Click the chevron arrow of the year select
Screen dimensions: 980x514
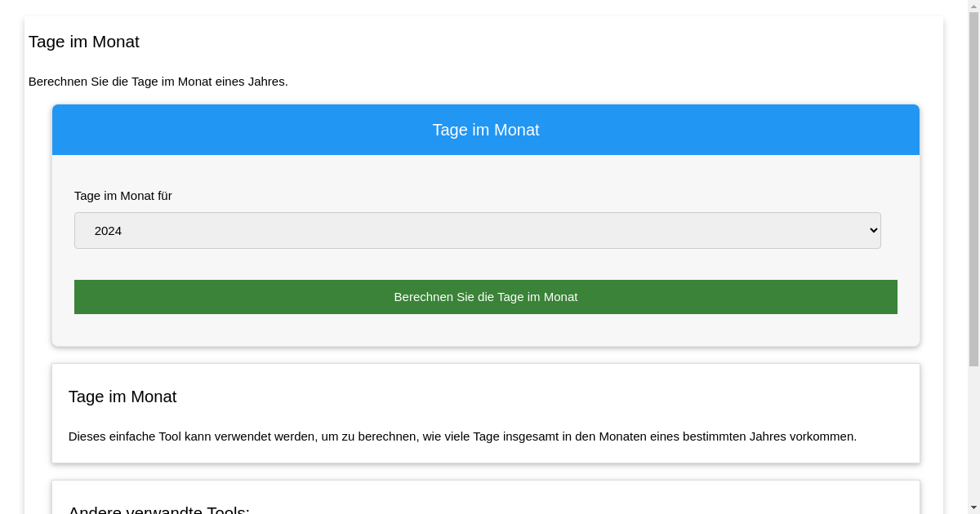point(873,231)
